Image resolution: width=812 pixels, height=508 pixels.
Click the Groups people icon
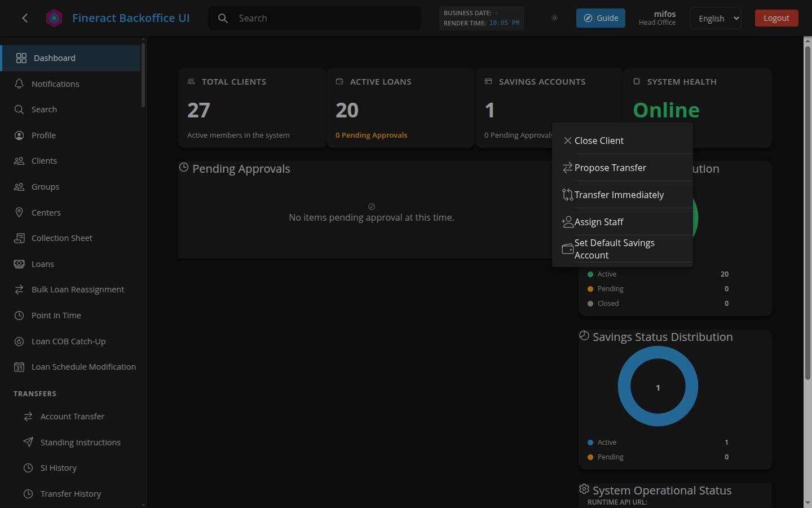19,187
